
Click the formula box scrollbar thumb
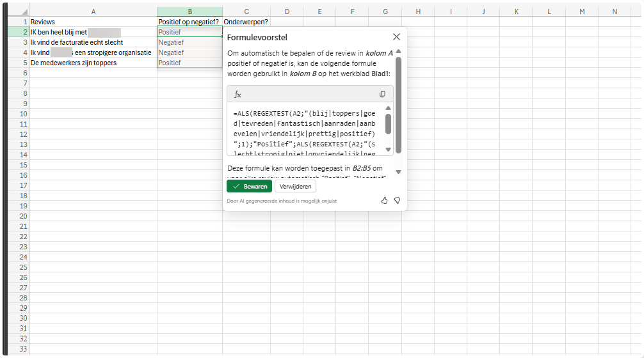tap(388, 123)
